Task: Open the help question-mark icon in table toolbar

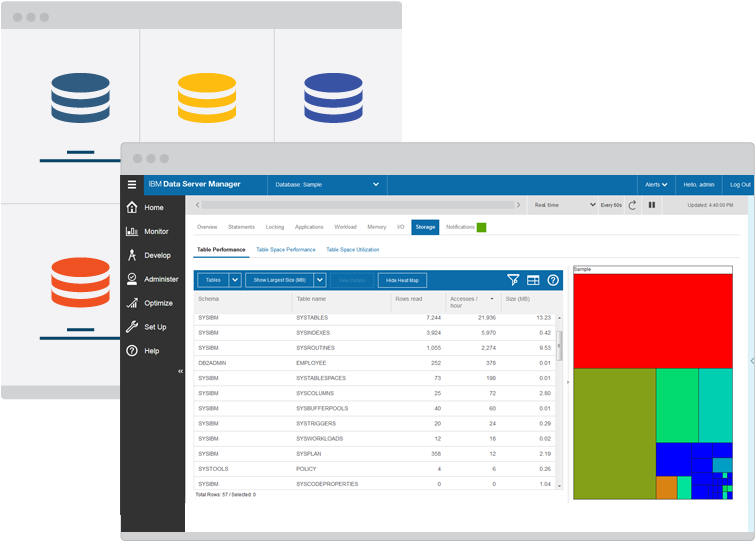Action: tap(553, 280)
